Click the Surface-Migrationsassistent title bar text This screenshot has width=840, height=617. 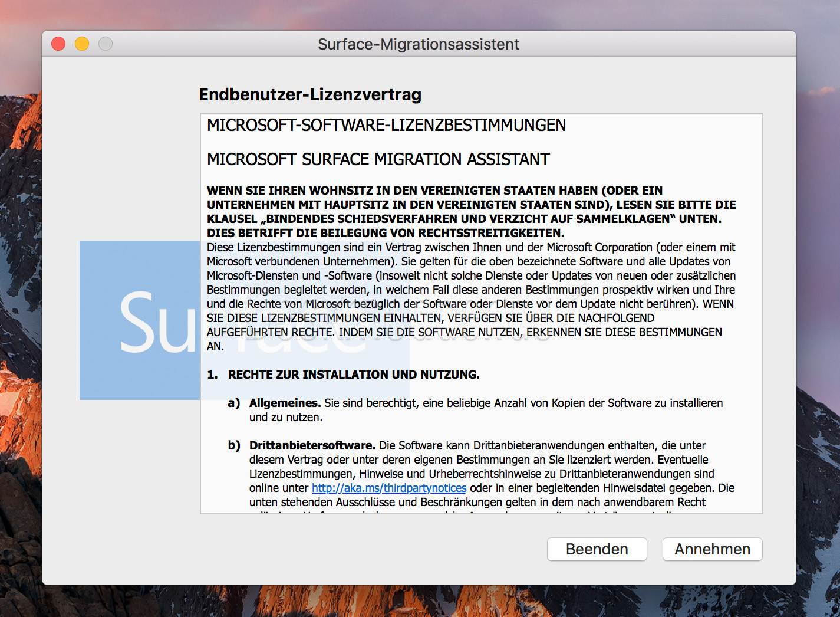(419, 44)
